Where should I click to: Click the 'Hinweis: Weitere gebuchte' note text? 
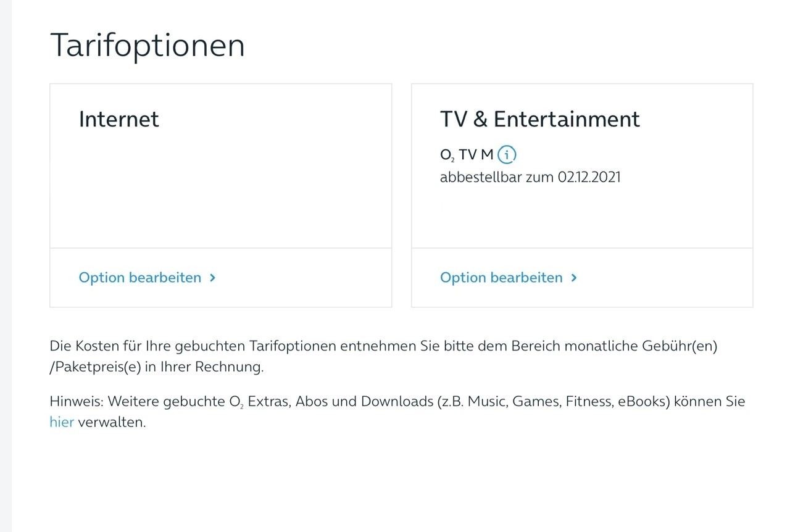397,402
